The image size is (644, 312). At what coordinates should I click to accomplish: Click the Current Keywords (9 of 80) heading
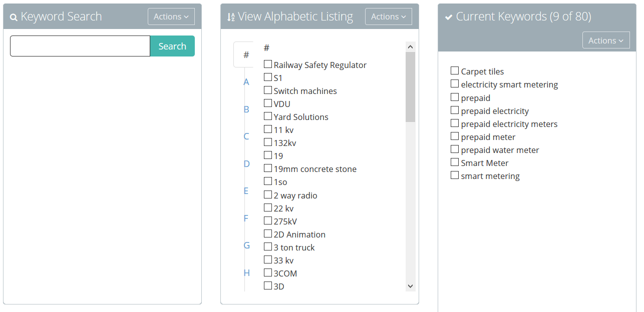[523, 16]
